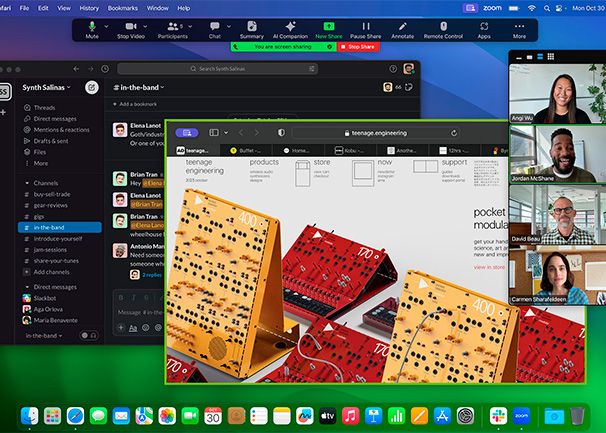Collapse the Channels section in Slack

click(26, 183)
